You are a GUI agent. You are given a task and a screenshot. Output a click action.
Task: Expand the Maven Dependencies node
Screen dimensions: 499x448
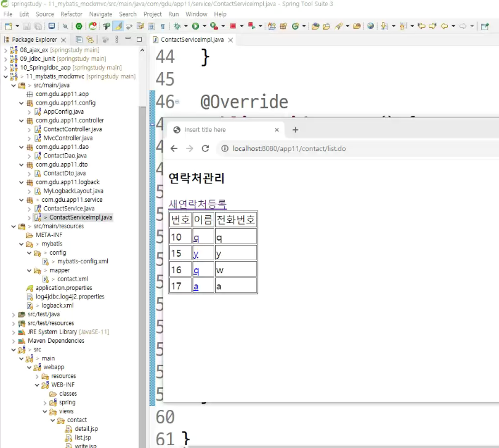click(14, 341)
